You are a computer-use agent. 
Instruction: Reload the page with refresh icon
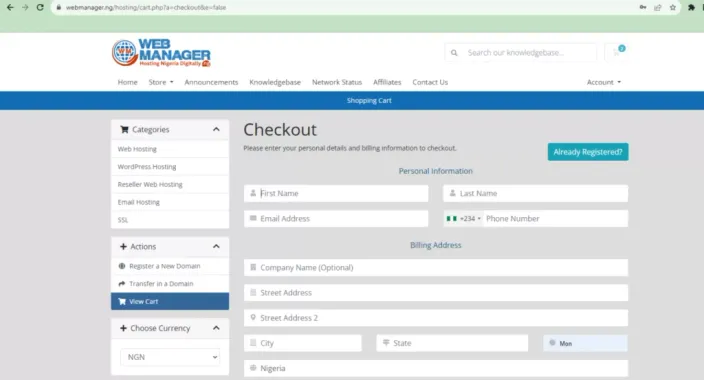point(40,7)
